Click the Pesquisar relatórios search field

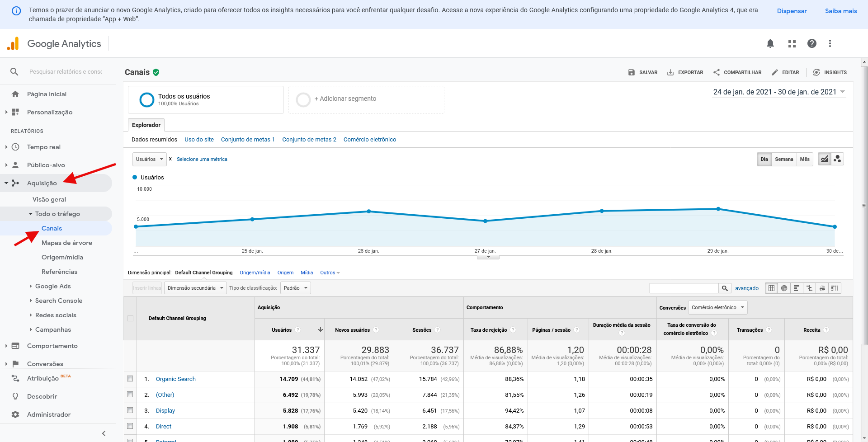[66, 71]
